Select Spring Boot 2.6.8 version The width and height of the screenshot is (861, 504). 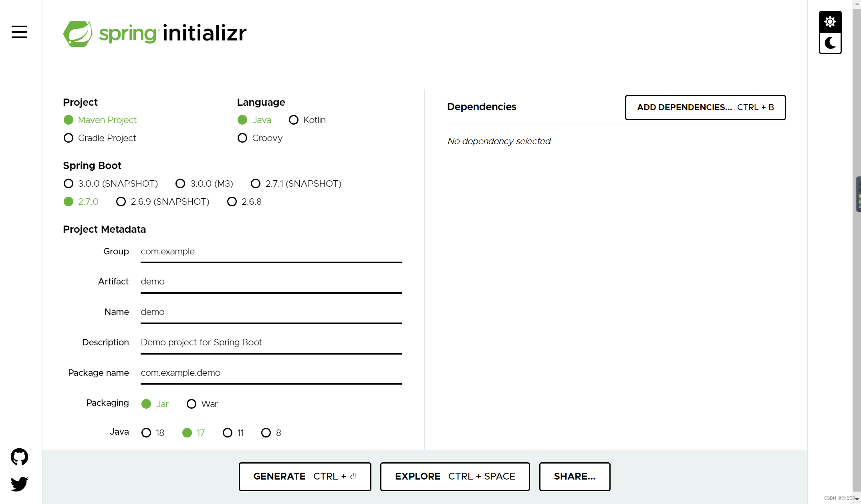[x=232, y=202]
